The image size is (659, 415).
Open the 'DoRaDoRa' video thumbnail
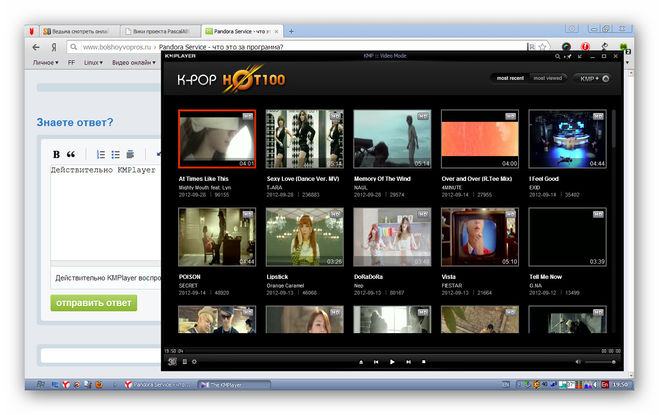coord(392,237)
